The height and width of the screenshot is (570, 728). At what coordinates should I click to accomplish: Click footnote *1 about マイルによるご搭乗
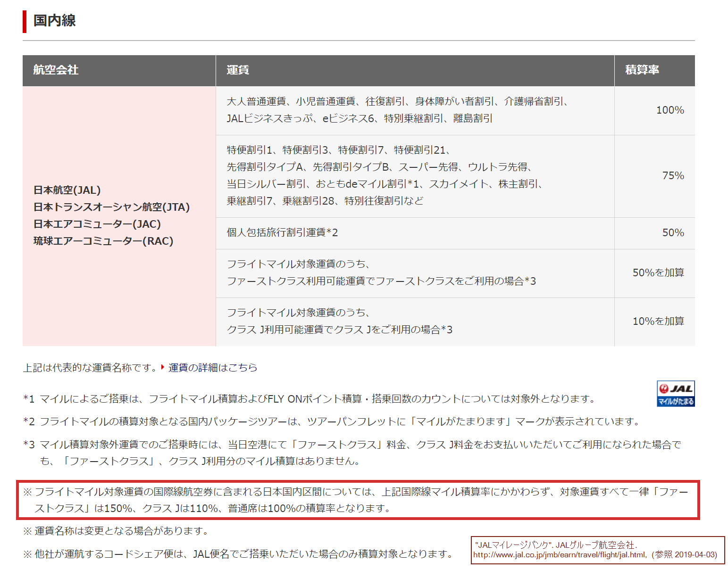pos(310,399)
